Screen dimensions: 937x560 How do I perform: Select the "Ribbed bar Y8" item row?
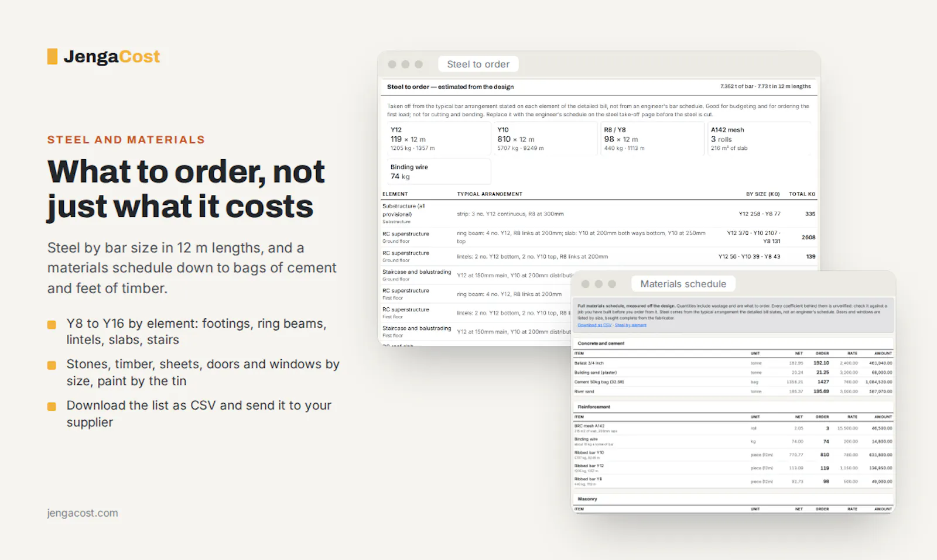(x=733, y=481)
